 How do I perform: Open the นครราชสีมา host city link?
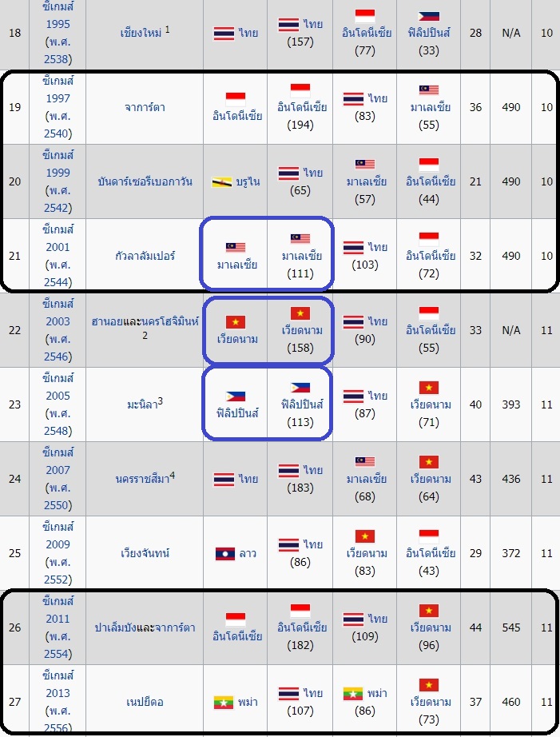tap(142, 479)
